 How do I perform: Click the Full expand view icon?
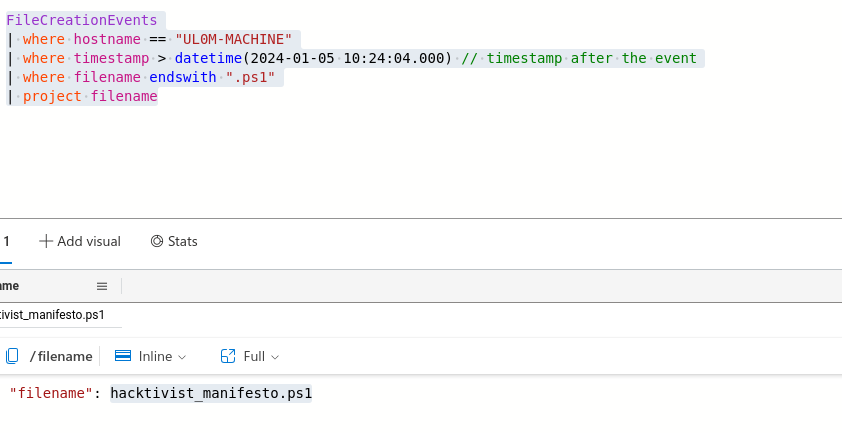(228, 356)
